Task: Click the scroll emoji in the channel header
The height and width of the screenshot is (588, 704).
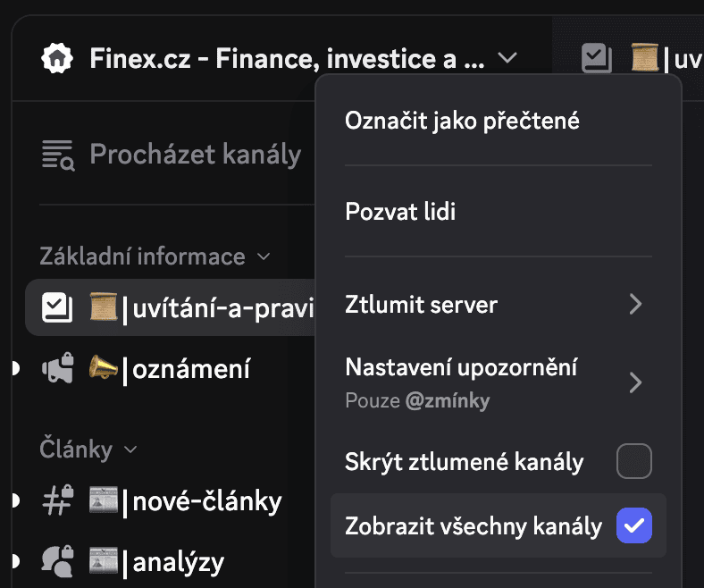Action: [644, 59]
